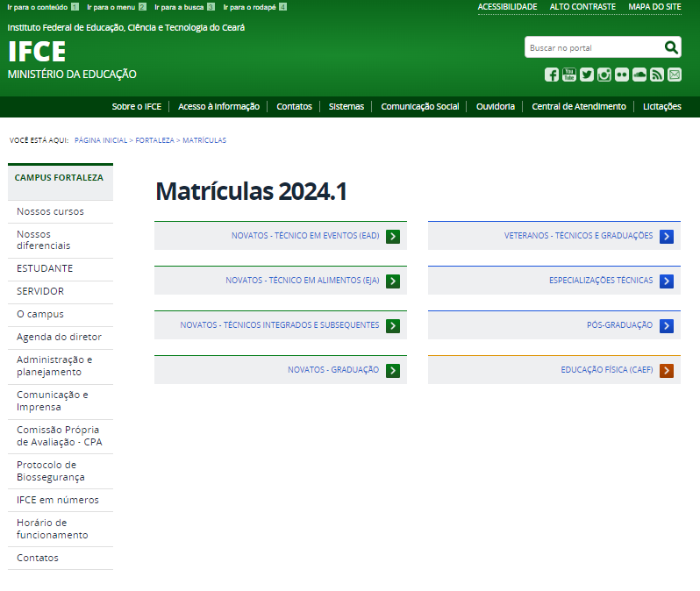
Task: Click the RSS feed icon
Action: point(656,75)
